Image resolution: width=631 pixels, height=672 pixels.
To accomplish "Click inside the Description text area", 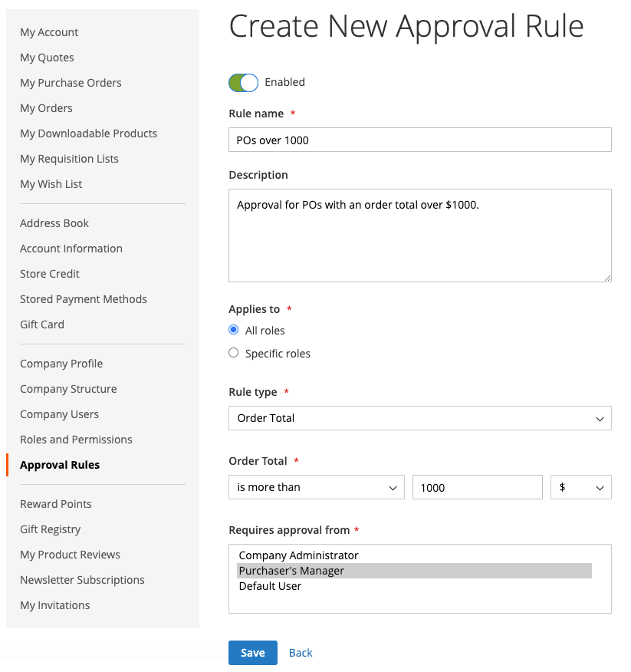I will pos(419,235).
